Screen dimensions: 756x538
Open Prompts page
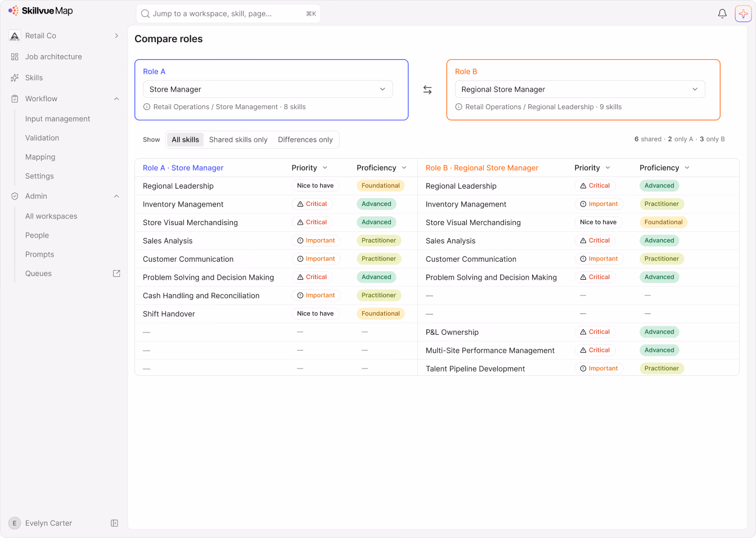point(40,254)
